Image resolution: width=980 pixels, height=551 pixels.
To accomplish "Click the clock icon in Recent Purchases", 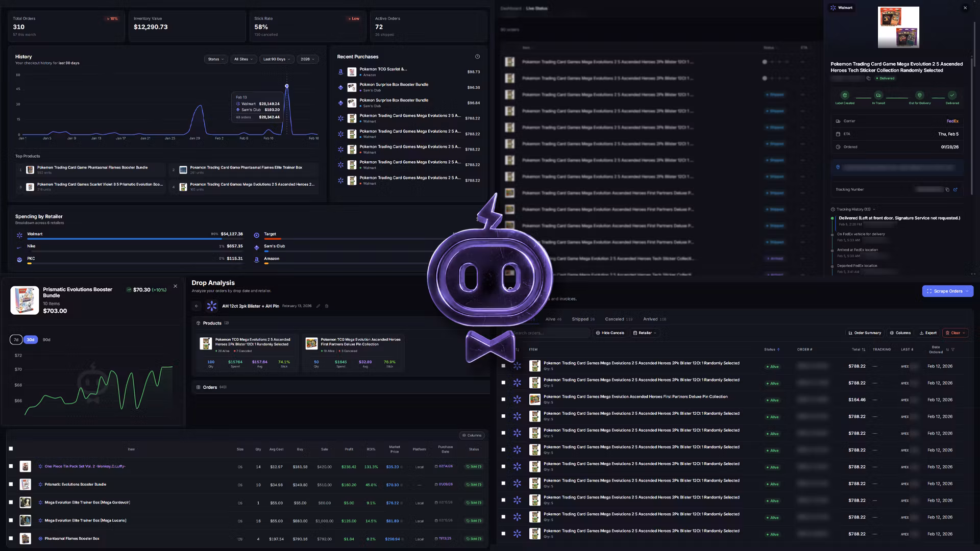I will coord(477,57).
